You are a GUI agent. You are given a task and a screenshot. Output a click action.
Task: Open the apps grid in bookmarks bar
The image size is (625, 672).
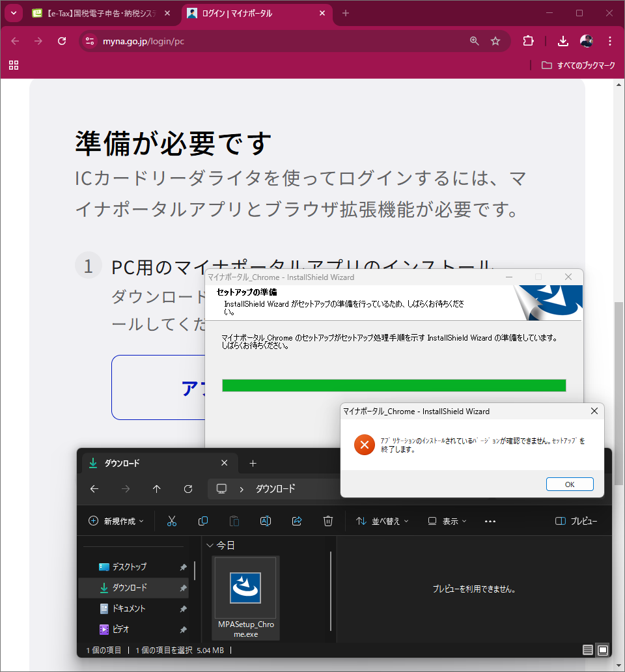(x=14, y=65)
